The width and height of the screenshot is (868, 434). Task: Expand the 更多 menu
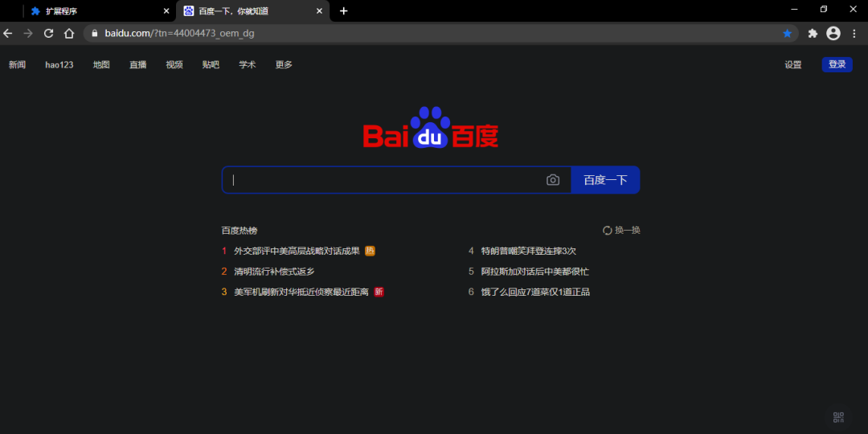284,65
